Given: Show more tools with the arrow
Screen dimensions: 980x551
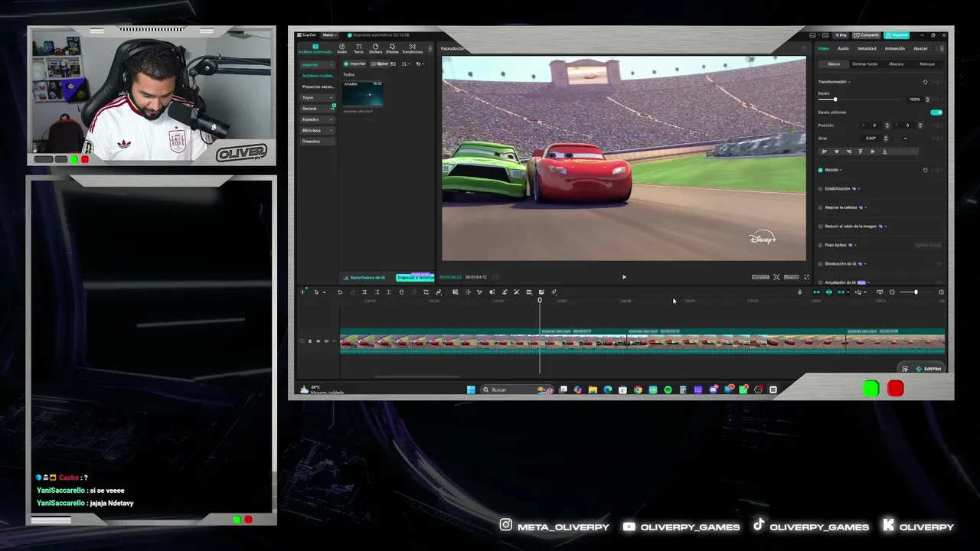Looking at the screenshot, I should [x=430, y=48].
